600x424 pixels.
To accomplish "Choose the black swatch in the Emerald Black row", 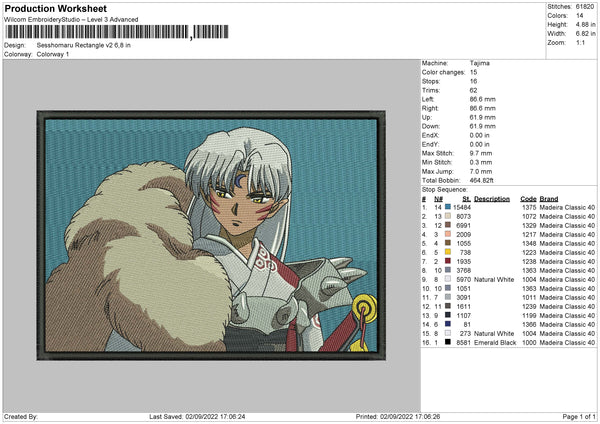I will pos(448,342).
